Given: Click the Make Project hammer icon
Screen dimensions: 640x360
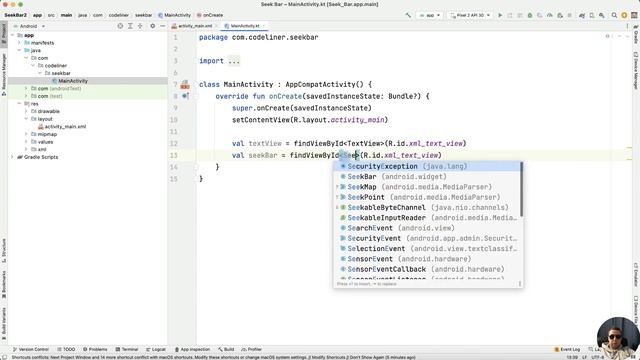Looking at the screenshot, I should pos(408,15).
